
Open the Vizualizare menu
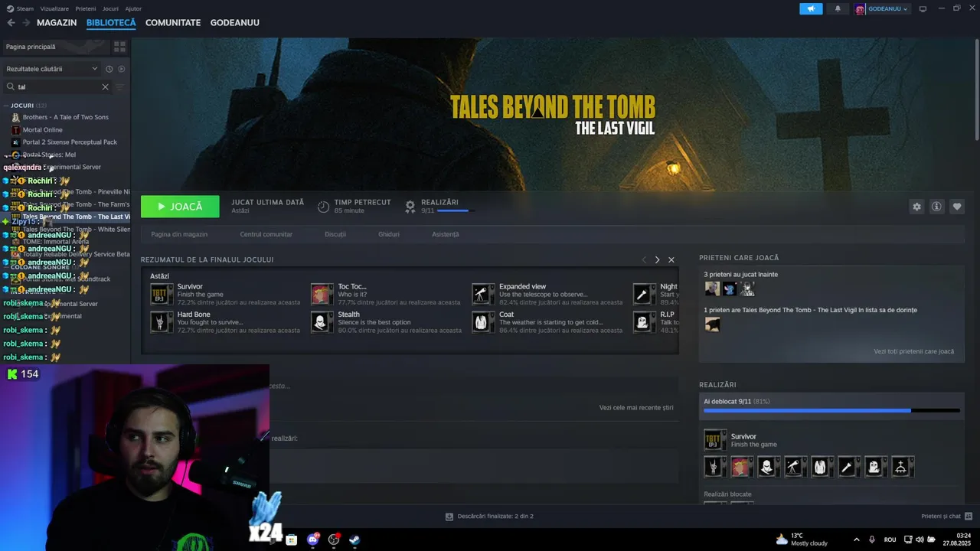54,8
